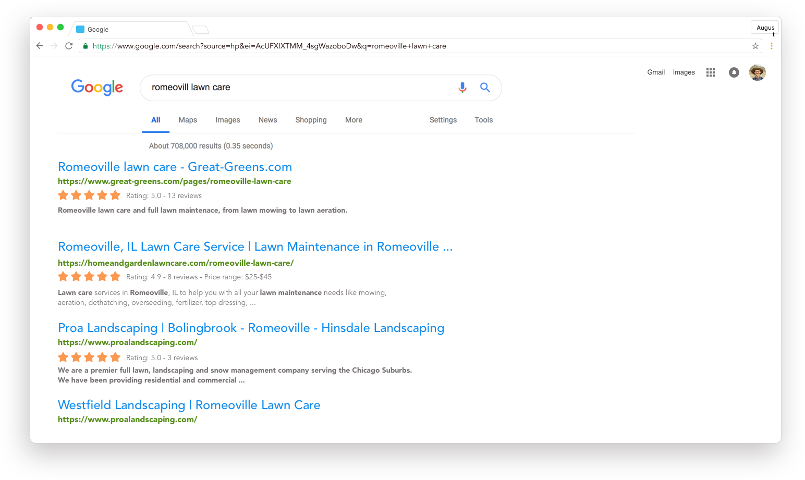
Task: Click the browser back arrow
Action: coord(40,46)
